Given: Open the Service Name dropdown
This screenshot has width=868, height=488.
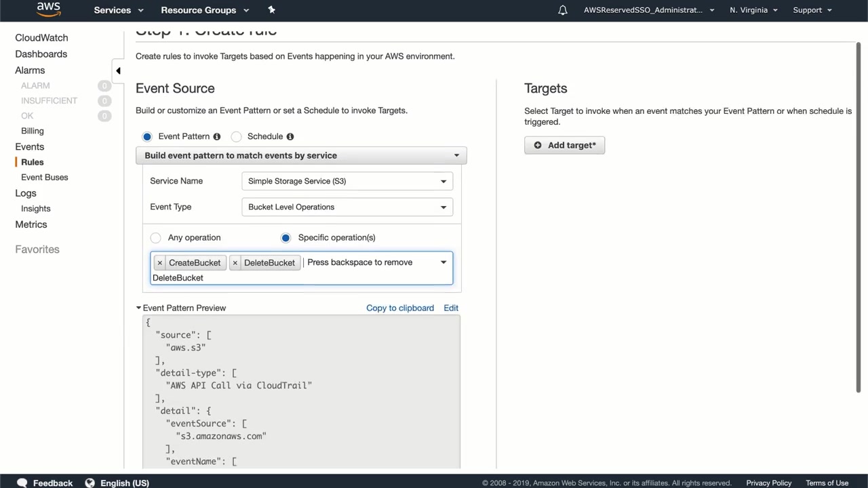Looking at the screenshot, I should click(x=347, y=181).
